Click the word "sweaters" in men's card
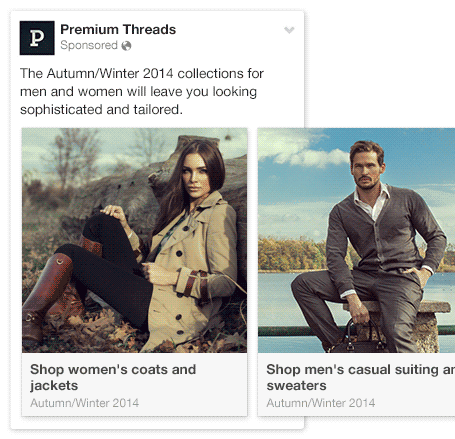Viewport: 455px width, 439px height. click(x=296, y=386)
